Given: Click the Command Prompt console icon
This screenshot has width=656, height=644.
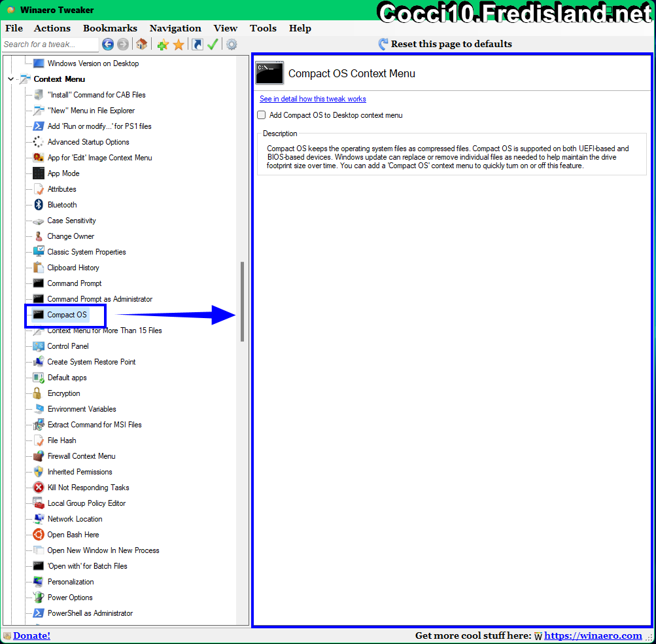Looking at the screenshot, I should point(39,283).
